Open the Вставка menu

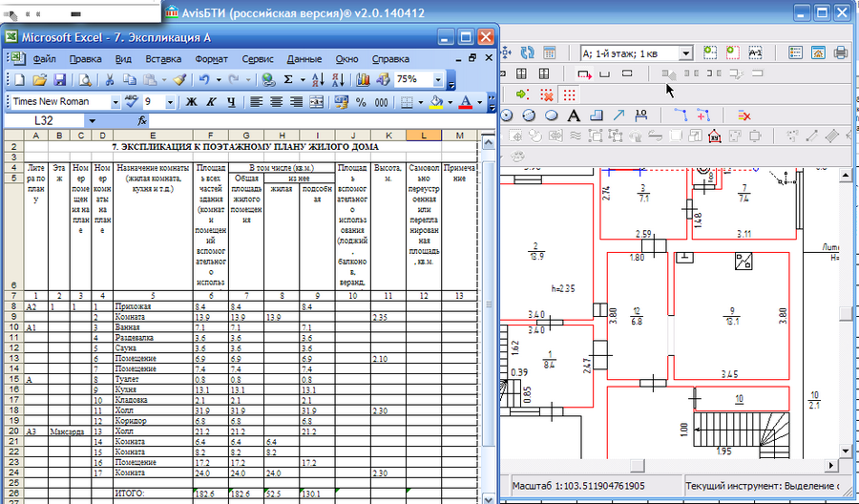click(163, 58)
